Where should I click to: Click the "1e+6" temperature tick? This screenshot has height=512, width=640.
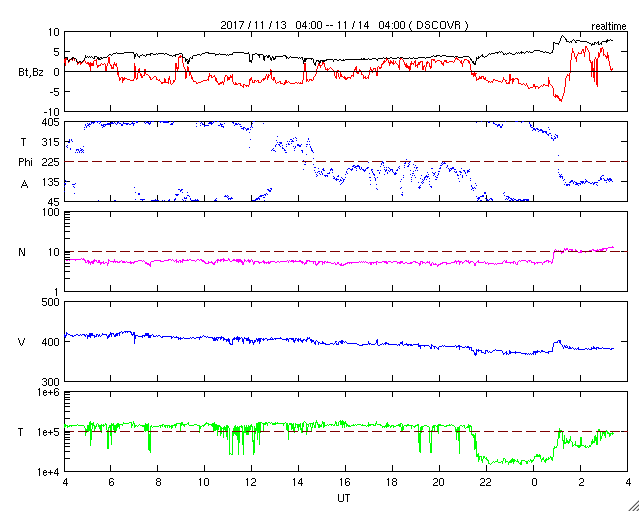click(50, 392)
